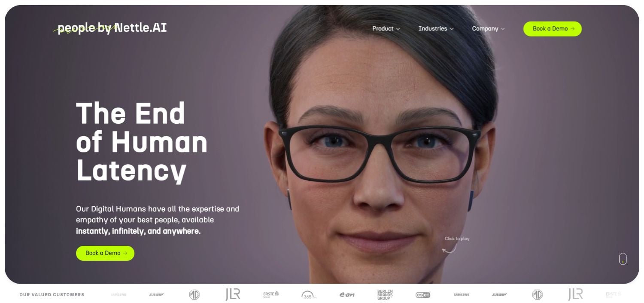Click Book a Demo below the hero text
Viewport: 644px width, 303px height.
[105, 253]
